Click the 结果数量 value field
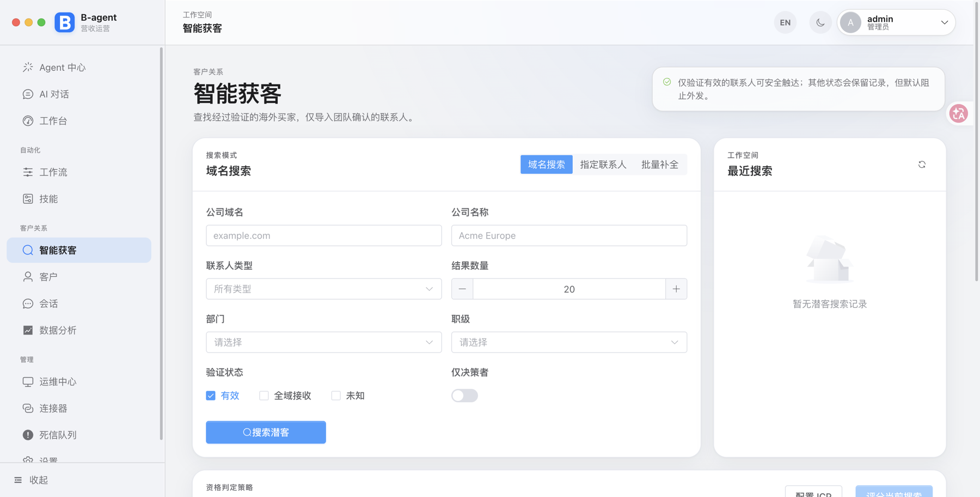 coord(569,289)
